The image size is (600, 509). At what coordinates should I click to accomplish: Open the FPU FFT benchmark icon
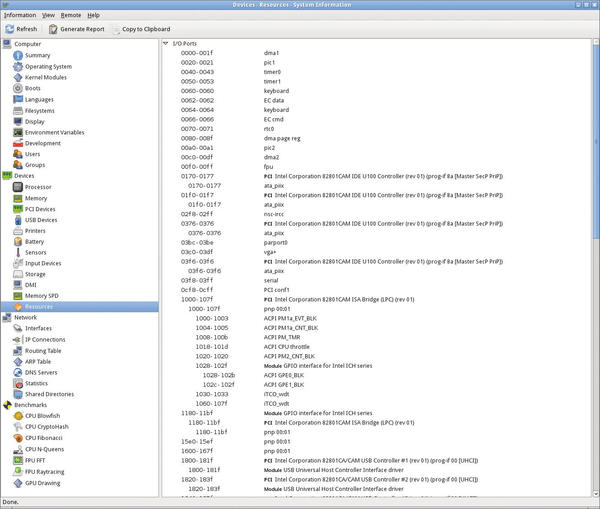tap(18, 460)
